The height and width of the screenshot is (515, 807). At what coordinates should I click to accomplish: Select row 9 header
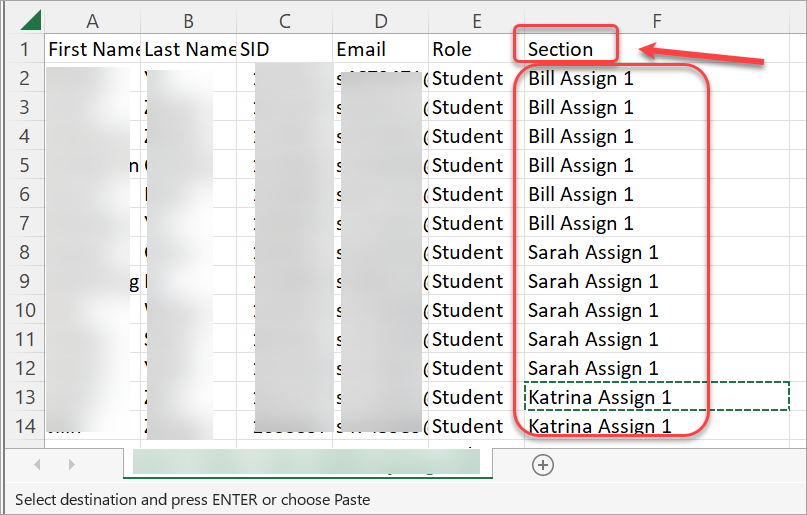(25, 280)
